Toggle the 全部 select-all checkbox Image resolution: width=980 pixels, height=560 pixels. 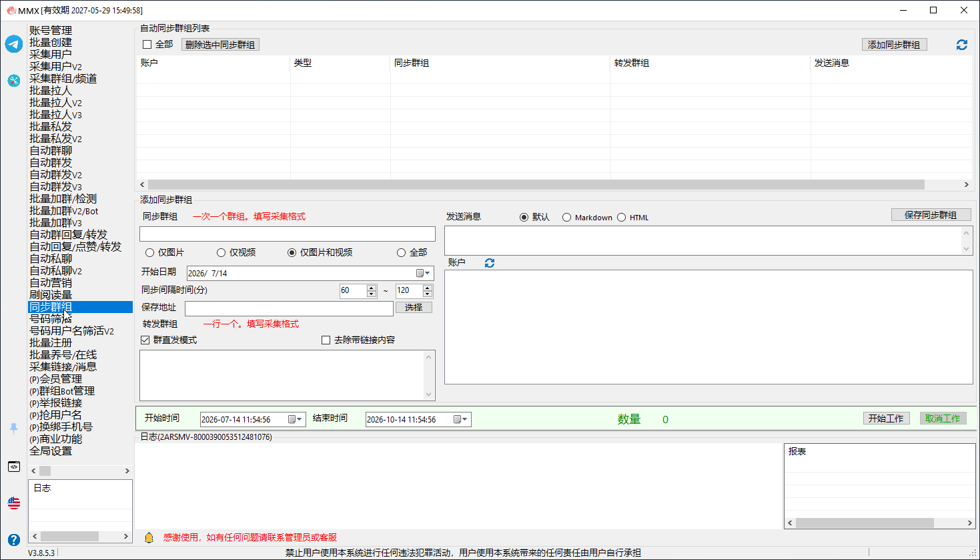click(147, 45)
